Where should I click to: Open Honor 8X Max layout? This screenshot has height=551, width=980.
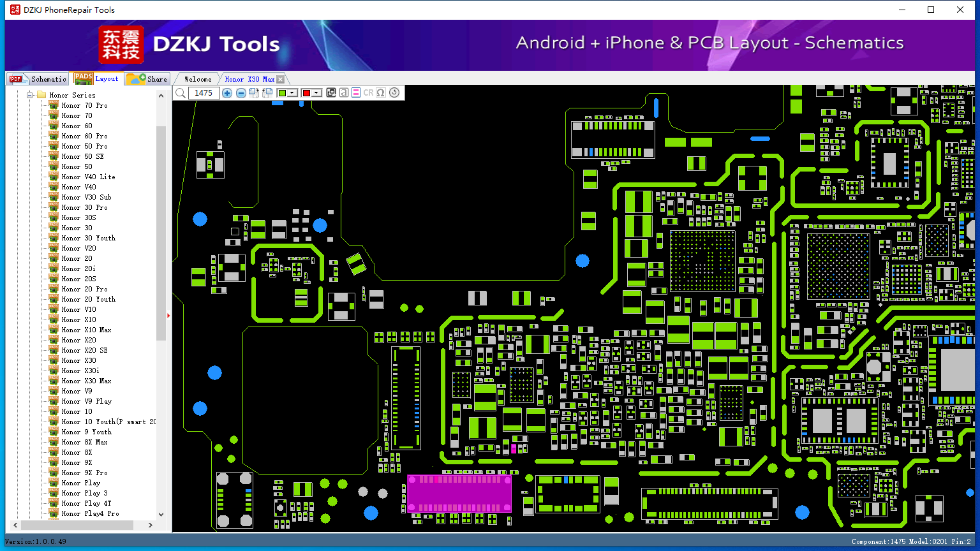[x=84, y=442]
